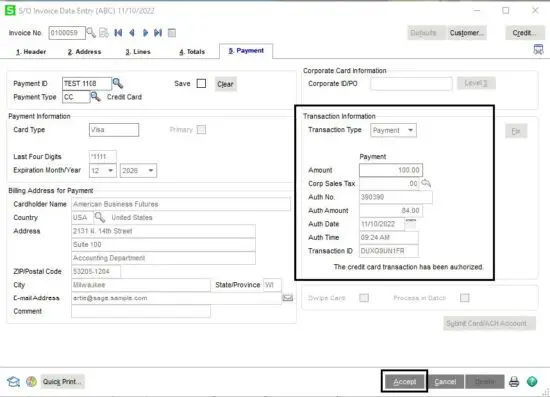Click the Sage application logo icon
Screen dimensions: 550x397
click(10, 11)
